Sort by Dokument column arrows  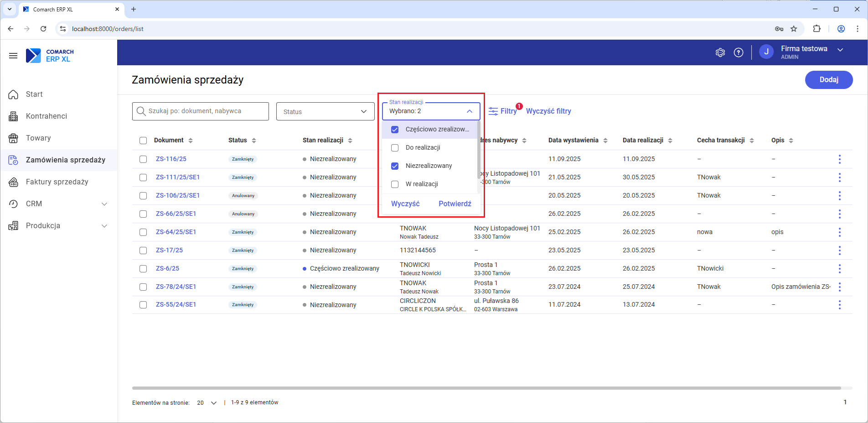coord(191,141)
